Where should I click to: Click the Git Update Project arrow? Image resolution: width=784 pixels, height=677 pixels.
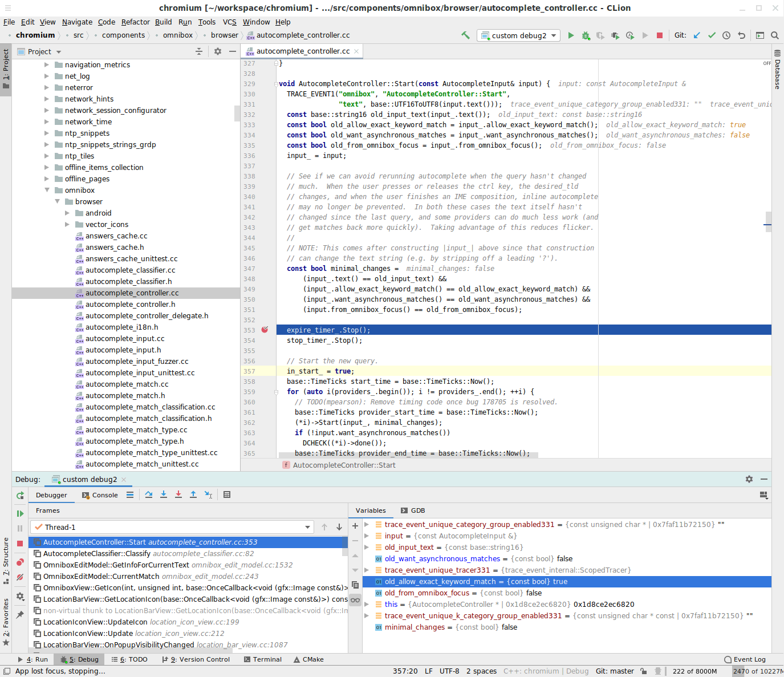pos(697,35)
